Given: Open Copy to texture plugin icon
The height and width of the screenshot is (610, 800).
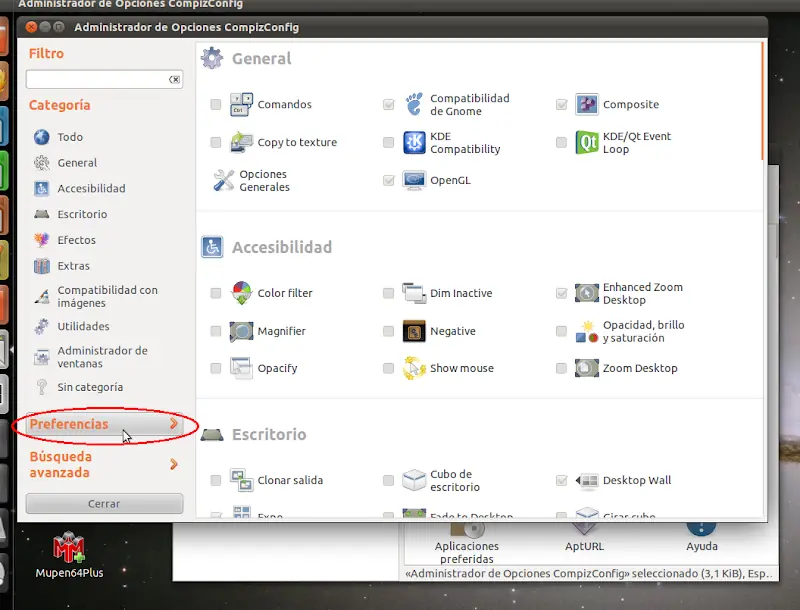Looking at the screenshot, I should point(241,142).
